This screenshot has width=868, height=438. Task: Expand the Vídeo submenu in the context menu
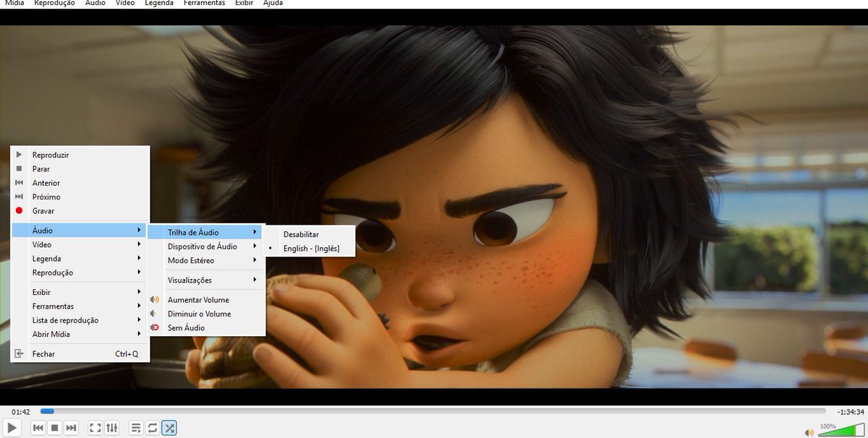click(x=80, y=244)
